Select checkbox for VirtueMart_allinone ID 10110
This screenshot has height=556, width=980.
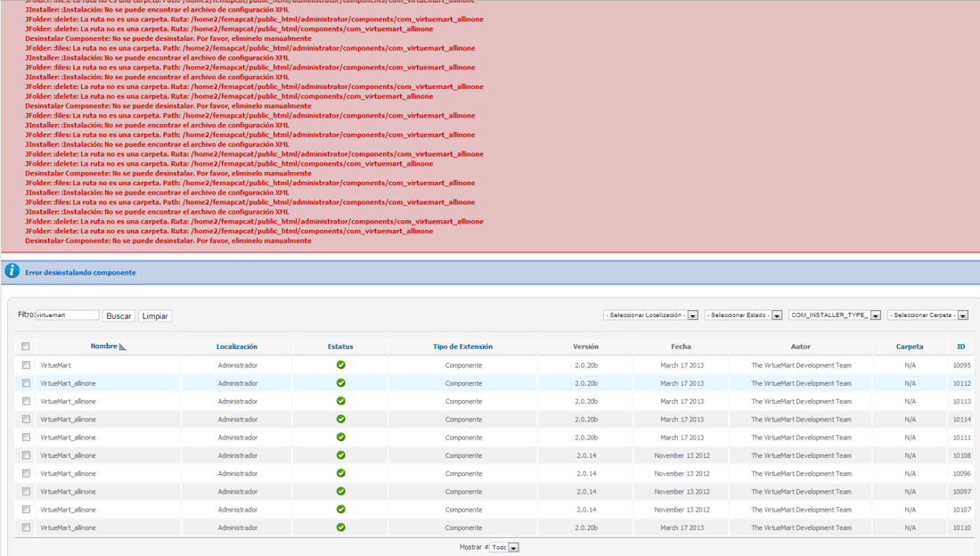click(26, 527)
